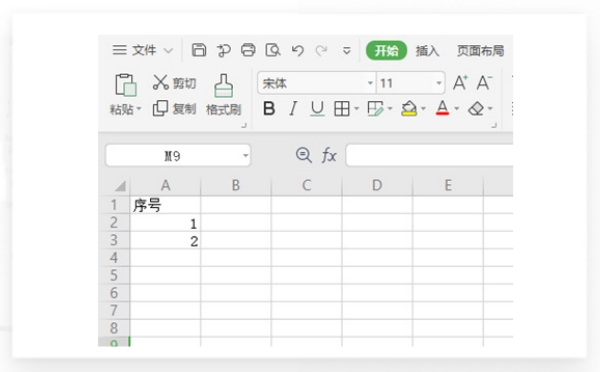Apply yellow fill color
600x372 pixels.
tap(409, 109)
